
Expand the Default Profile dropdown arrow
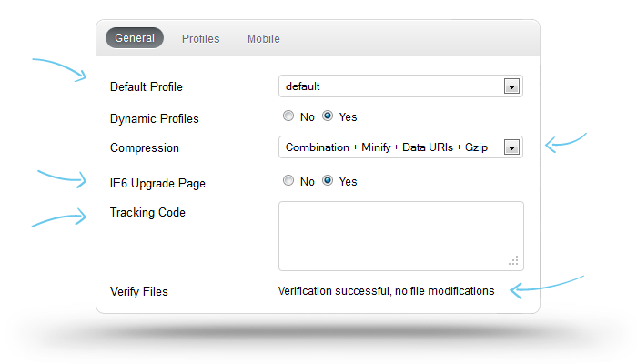511,86
